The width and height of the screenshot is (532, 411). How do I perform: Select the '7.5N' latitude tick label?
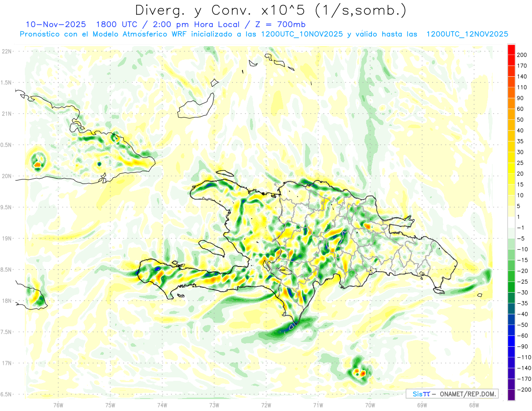6,332
